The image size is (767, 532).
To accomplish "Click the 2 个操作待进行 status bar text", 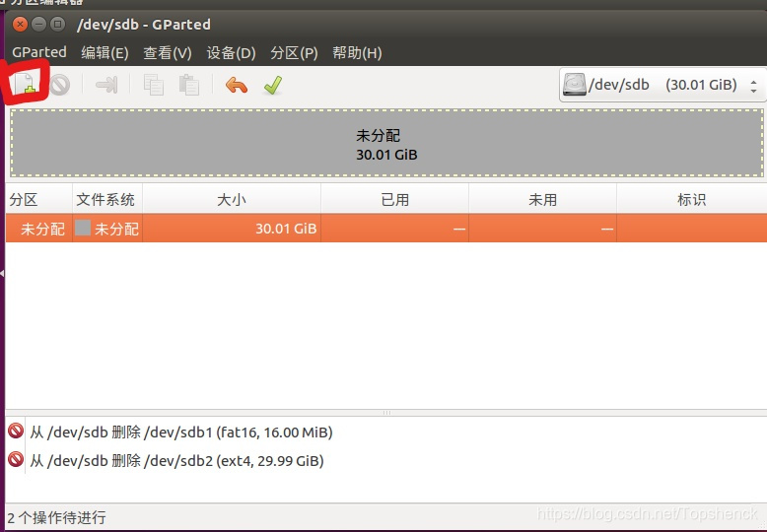I will coord(57,517).
